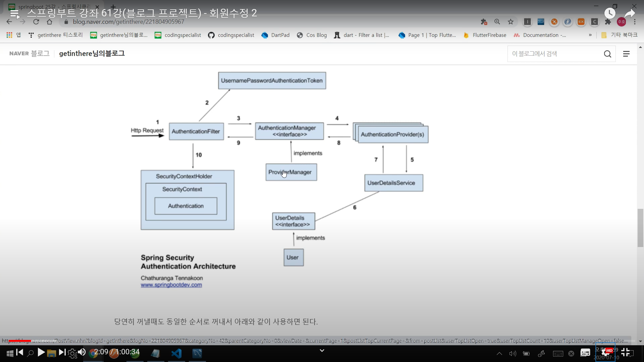Play the video with the play button
This screenshot has width=644, height=362.
[41, 352]
